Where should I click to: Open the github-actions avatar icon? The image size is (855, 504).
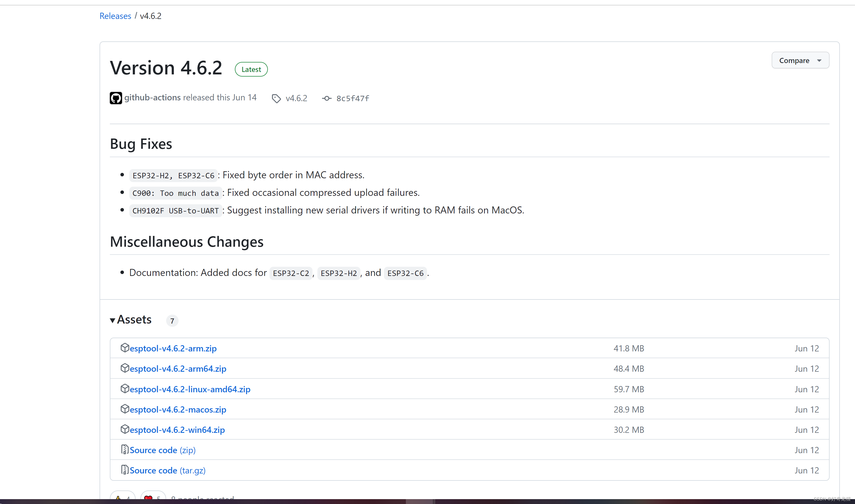(116, 98)
